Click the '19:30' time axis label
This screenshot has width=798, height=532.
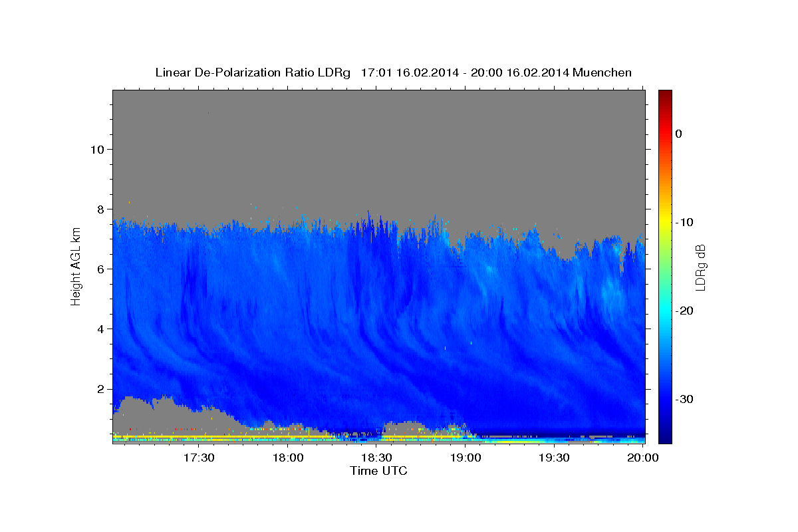554,458
